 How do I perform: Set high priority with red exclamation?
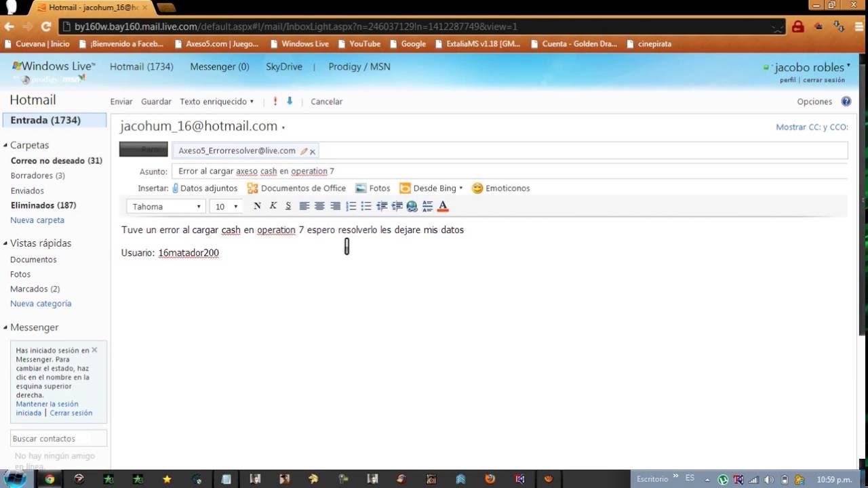click(275, 101)
